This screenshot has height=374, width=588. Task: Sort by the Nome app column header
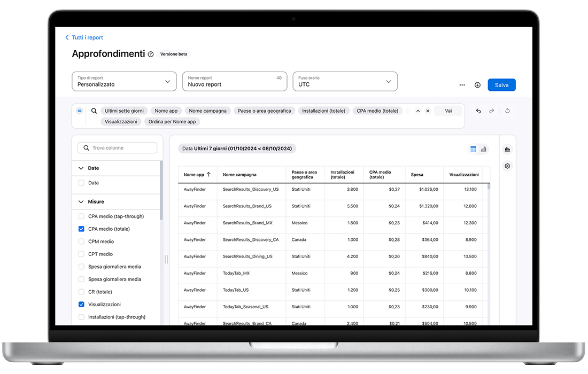click(197, 175)
